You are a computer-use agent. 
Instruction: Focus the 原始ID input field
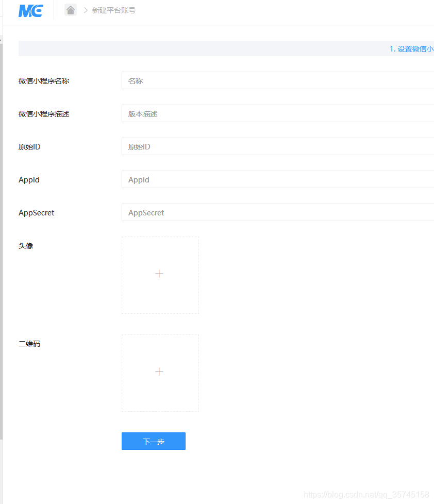pos(278,146)
